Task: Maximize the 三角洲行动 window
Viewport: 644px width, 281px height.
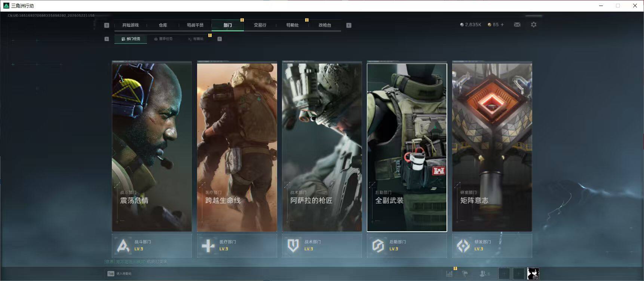Action: click(x=618, y=6)
